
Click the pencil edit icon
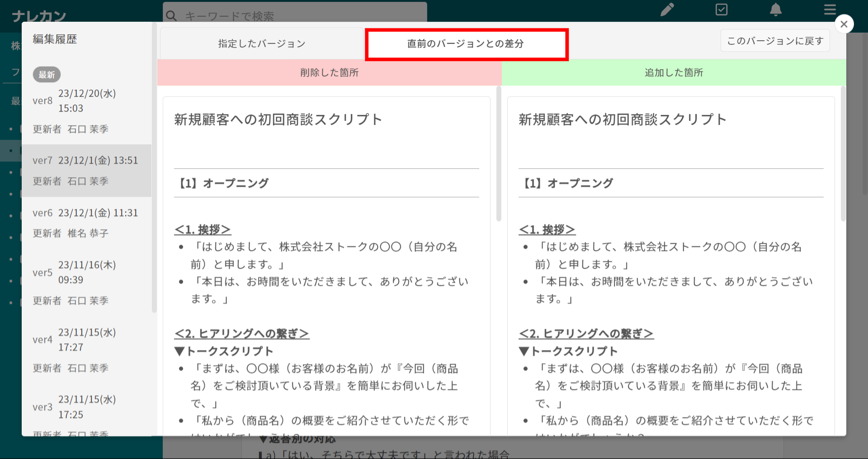click(667, 9)
